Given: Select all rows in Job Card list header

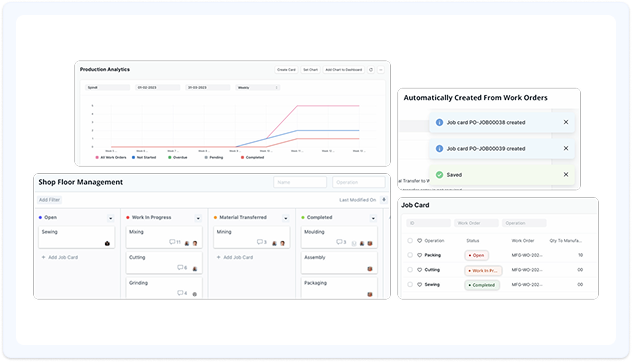Looking at the screenshot, I should (410, 241).
